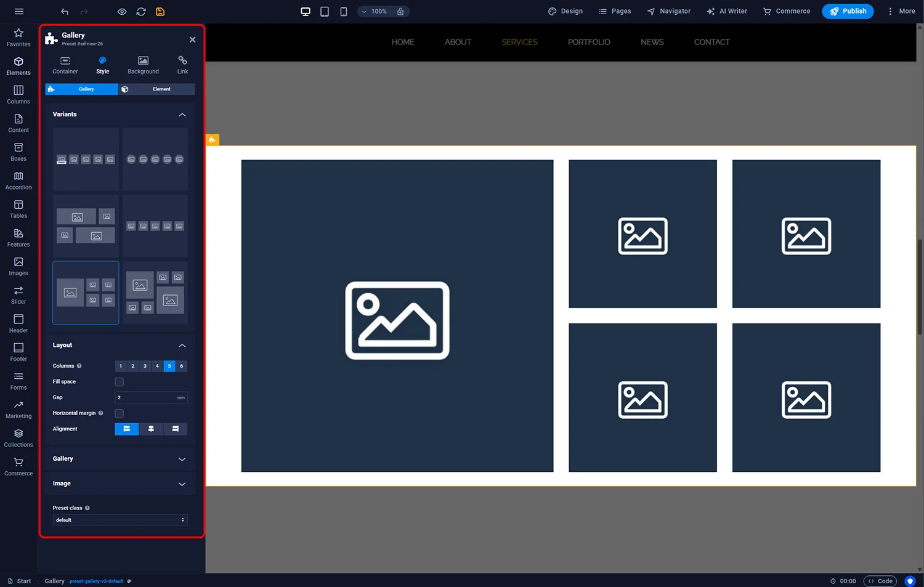Viewport: 924px width, 587px height.
Task: Select center alignment for the gallery
Action: tap(151, 429)
